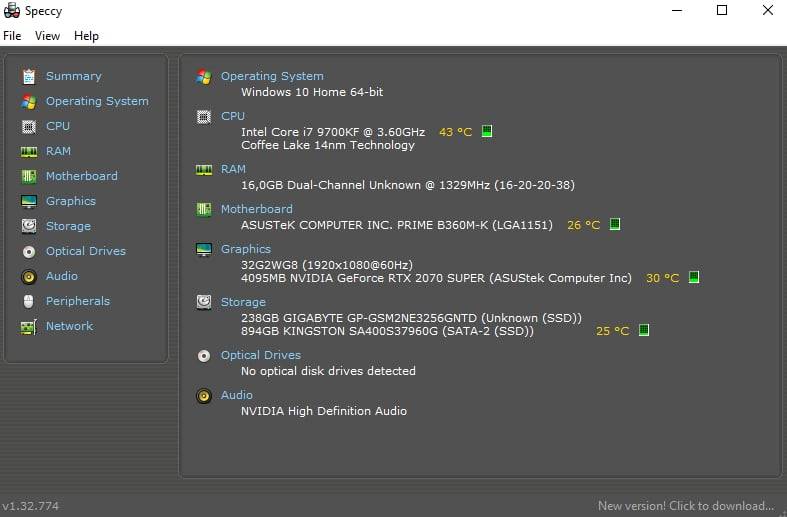
Task: Click the CPU heading link in summary
Action: tap(233, 116)
